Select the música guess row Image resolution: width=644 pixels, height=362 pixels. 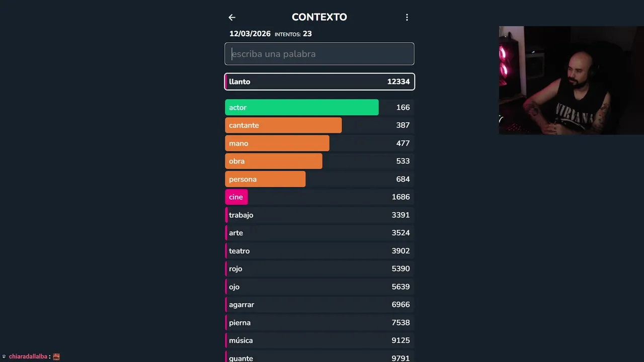[x=319, y=340]
